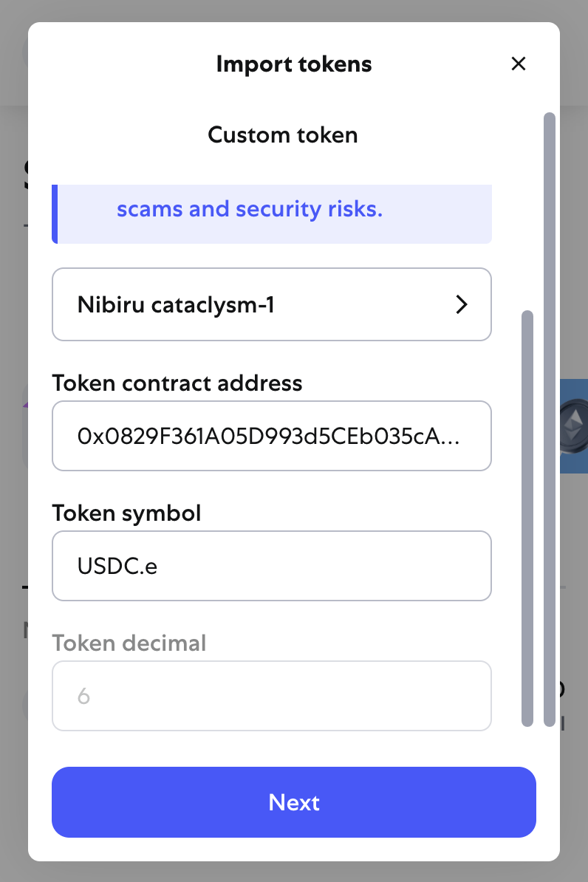This screenshot has height=882, width=588.
Task: Click the Next button
Action: click(294, 802)
